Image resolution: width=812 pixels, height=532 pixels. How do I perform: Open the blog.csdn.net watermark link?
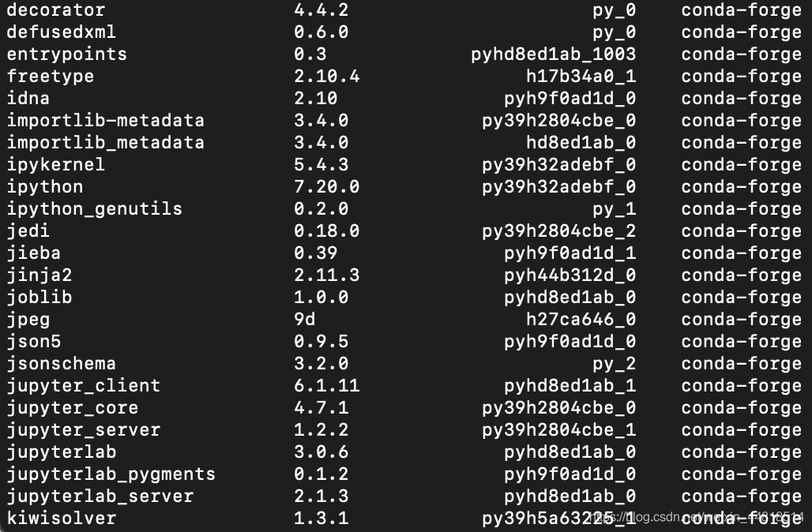coord(695,517)
